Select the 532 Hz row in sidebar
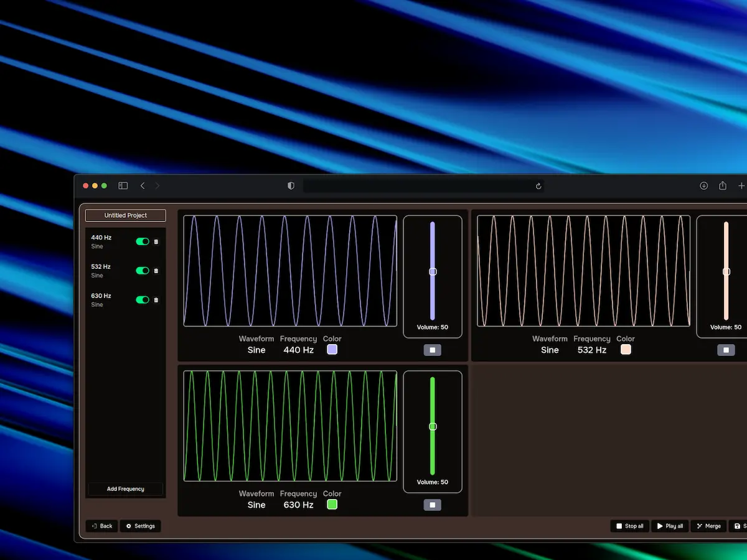 click(126, 271)
